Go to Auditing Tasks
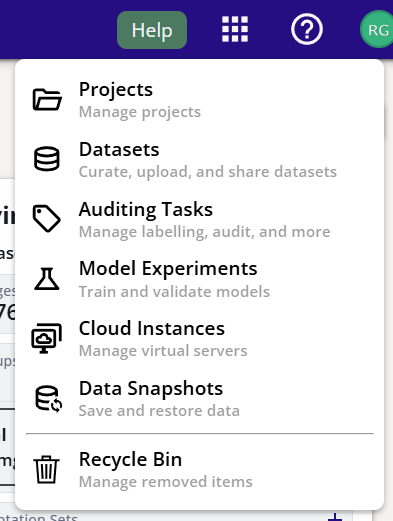The image size is (393, 521). tap(199, 219)
